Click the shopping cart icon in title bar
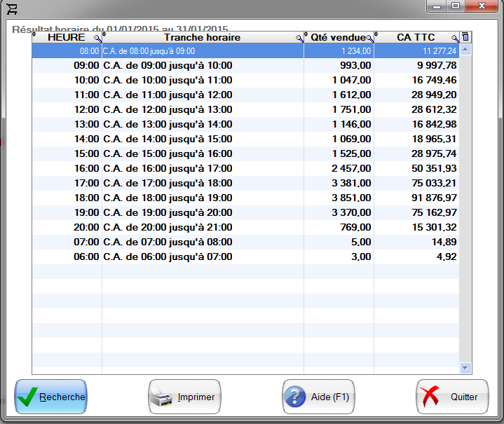The image size is (504, 424). coord(11,9)
